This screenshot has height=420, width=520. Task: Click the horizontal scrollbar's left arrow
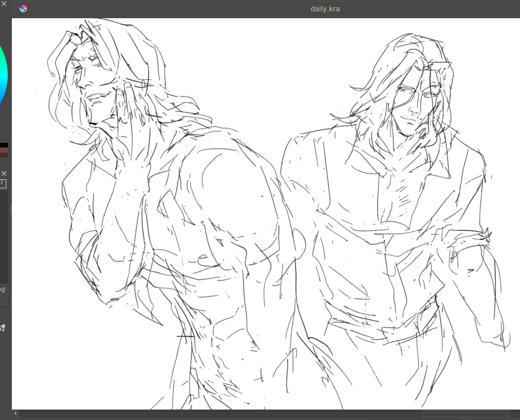(15, 414)
